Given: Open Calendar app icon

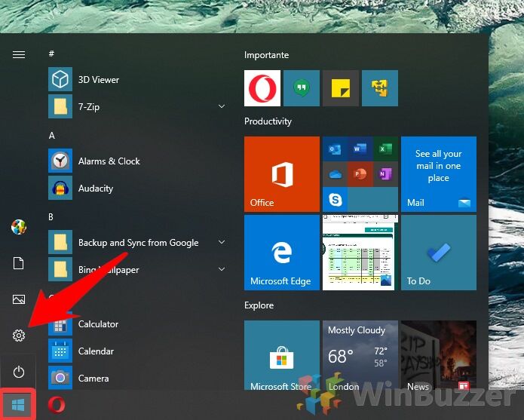Looking at the screenshot, I should [60, 351].
